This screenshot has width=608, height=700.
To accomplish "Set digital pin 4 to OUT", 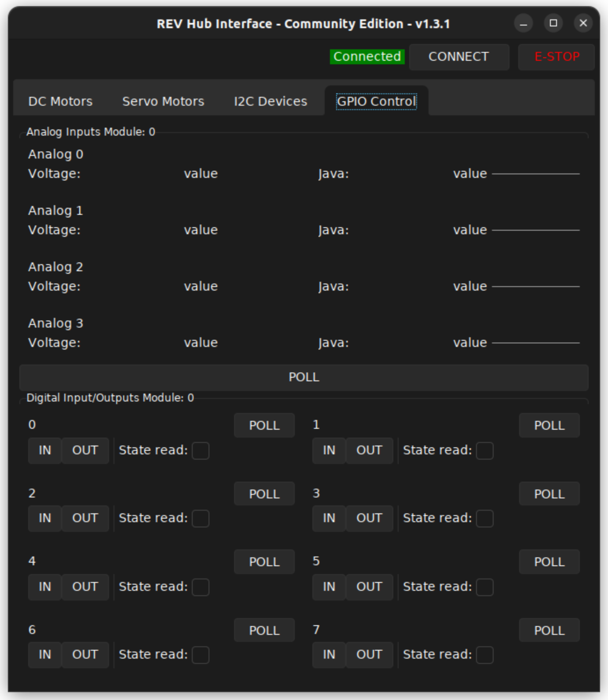I will click(x=85, y=587).
